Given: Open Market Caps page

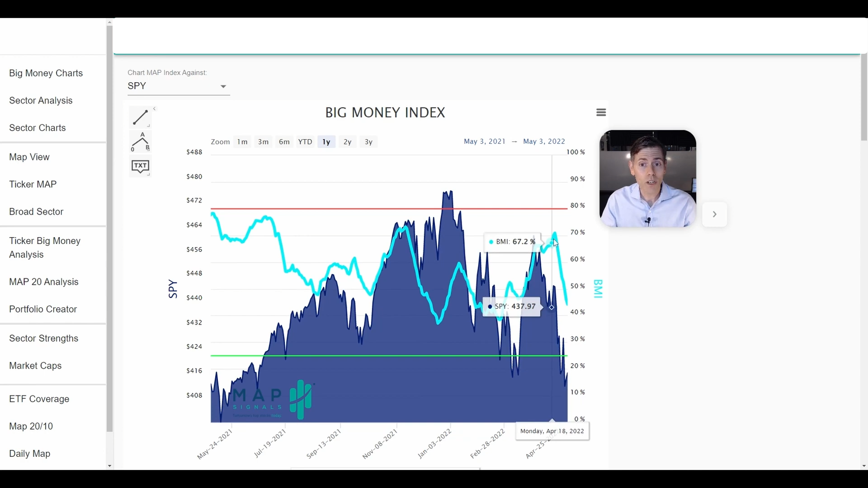Looking at the screenshot, I should click(35, 366).
